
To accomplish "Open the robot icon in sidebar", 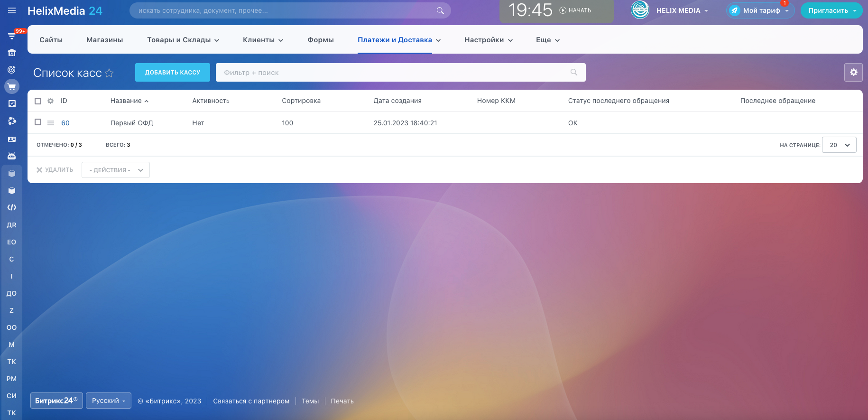I will click(12, 156).
